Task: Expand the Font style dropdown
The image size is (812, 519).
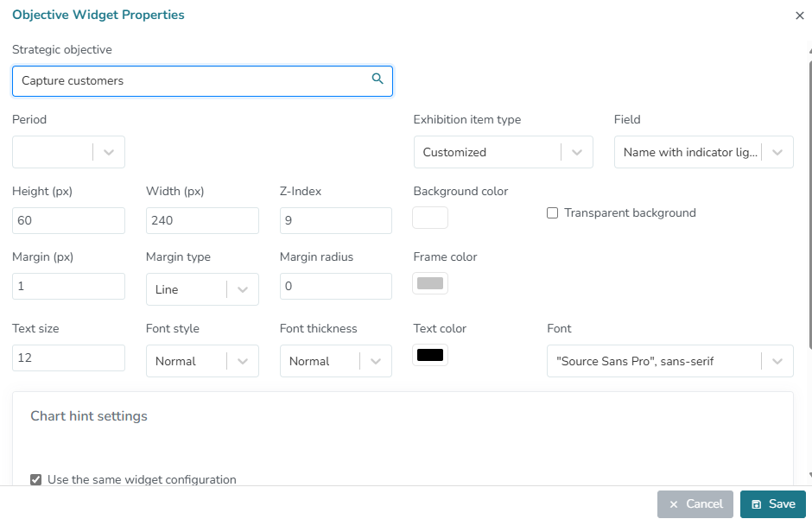Action: pyautogui.click(x=243, y=361)
